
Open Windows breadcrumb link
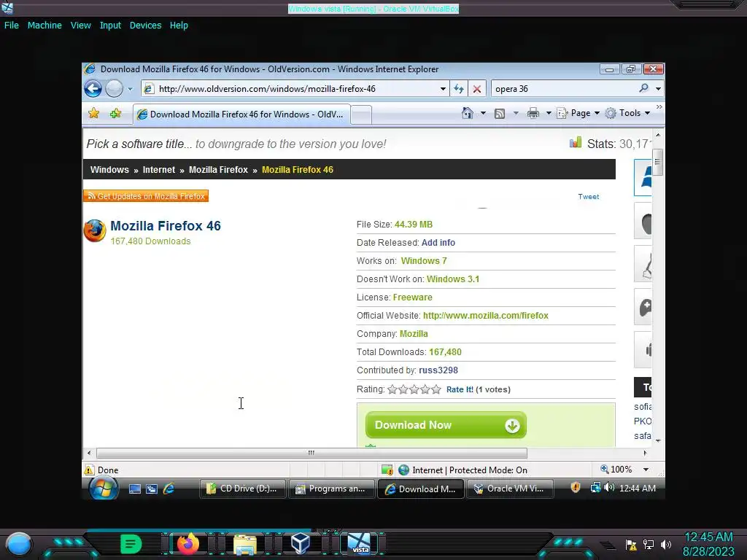click(109, 169)
